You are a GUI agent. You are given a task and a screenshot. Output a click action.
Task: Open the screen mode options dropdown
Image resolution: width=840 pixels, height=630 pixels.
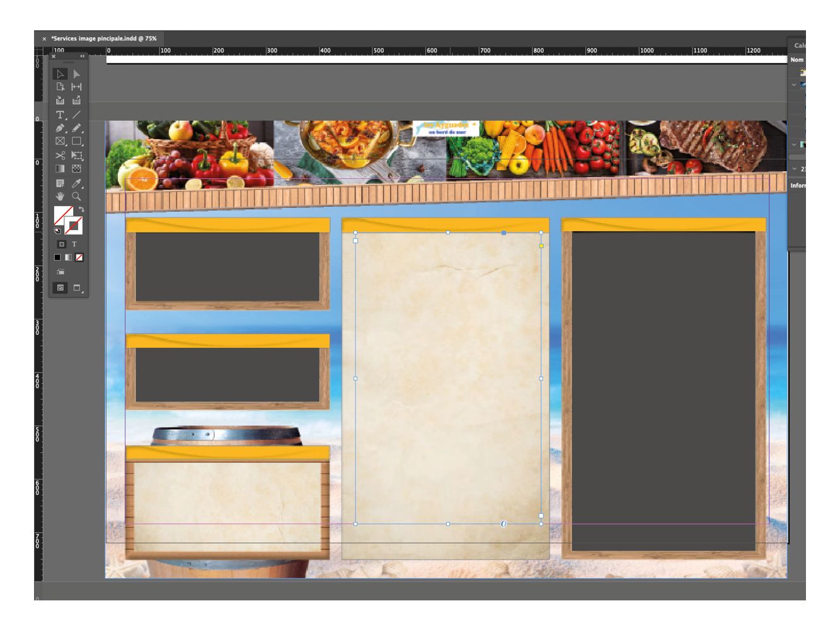(78, 288)
